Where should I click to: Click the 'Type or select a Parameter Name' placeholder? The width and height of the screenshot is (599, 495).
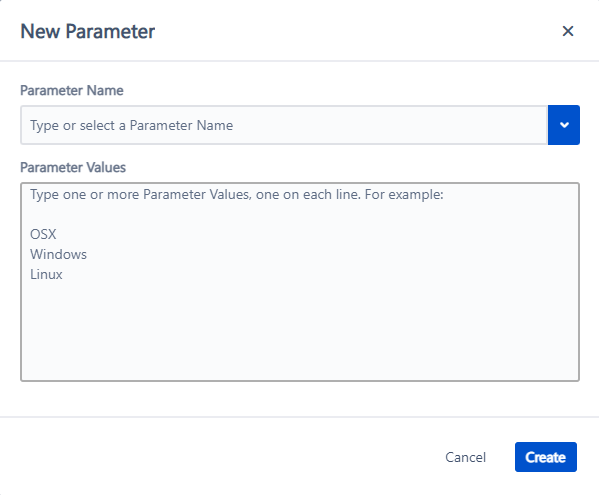pyautogui.click(x=131, y=125)
